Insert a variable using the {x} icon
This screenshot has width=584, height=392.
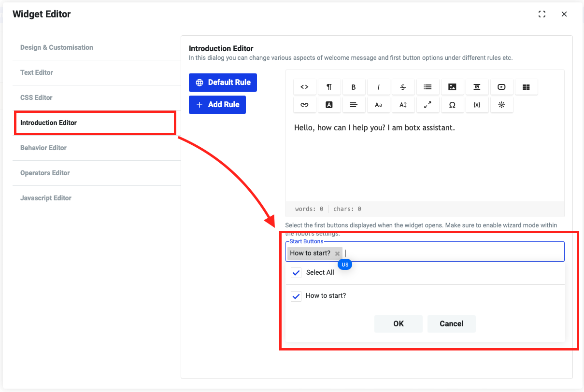(x=477, y=104)
